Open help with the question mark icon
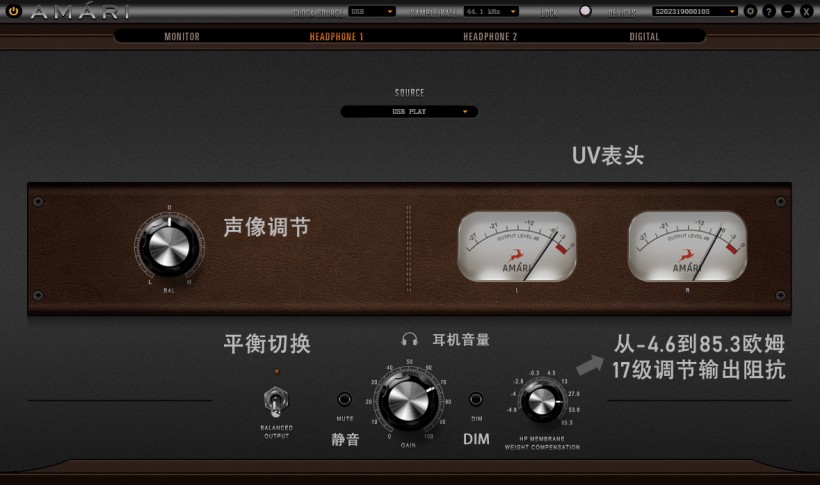Viewport: 820px width, 485px height. [769, 11]
